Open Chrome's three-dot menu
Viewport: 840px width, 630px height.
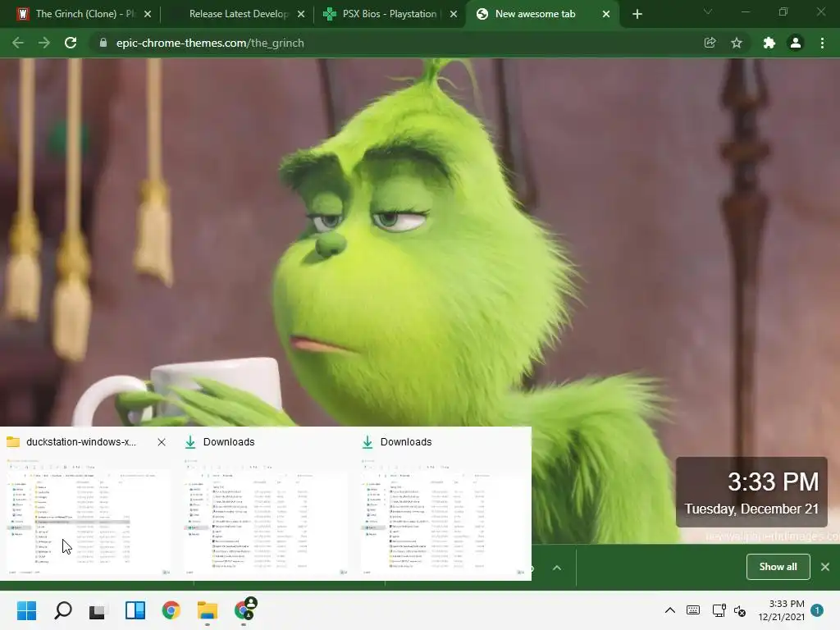point(822,43)
